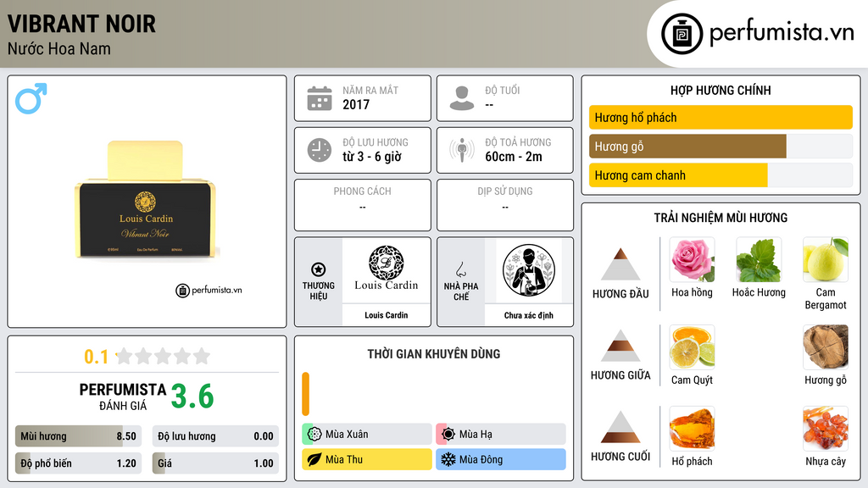Click the Vibrant Noir perfume bottle photo
Viewport: 868px width, 488px height.
click(x=146, y=200)
